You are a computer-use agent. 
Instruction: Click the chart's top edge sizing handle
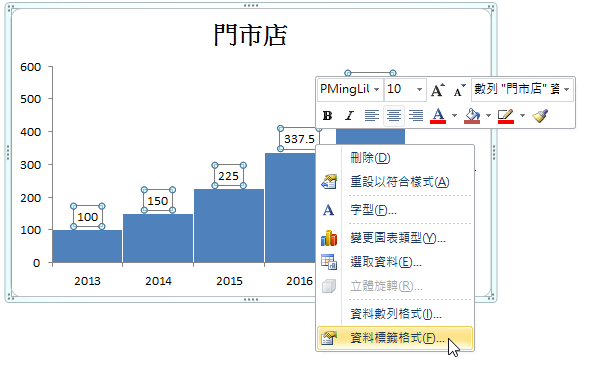pos(251,6)
